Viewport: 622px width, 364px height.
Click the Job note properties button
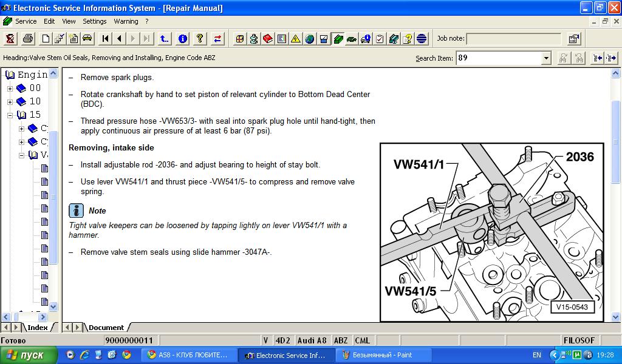pyautogui.click(x=573, y=39)
